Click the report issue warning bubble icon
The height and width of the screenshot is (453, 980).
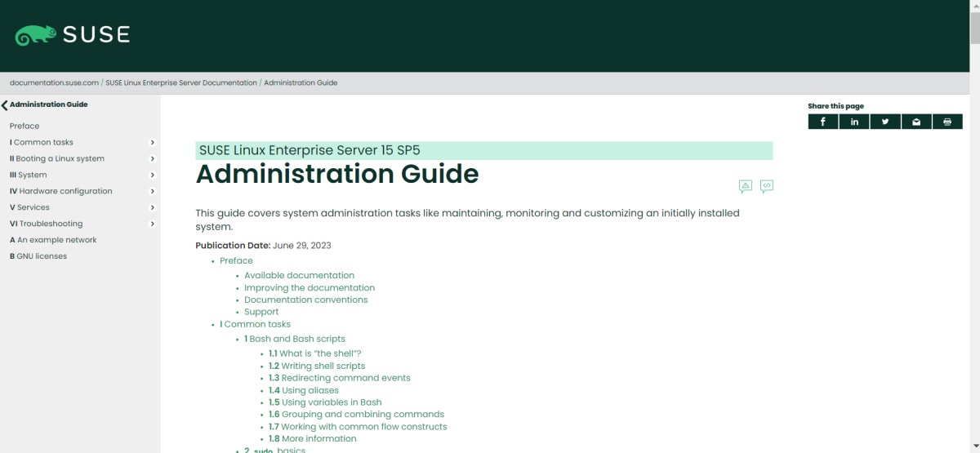coord(745,186)
